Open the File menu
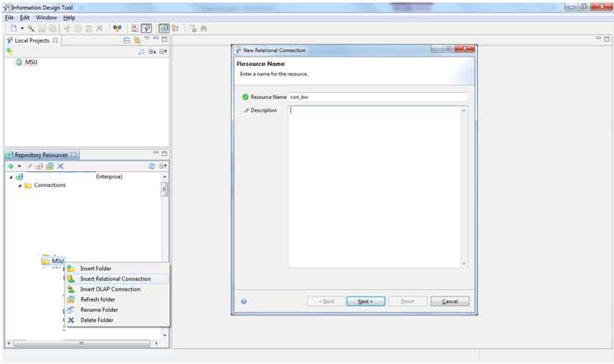This screenshot has height=364, width=614. point(9,17)
